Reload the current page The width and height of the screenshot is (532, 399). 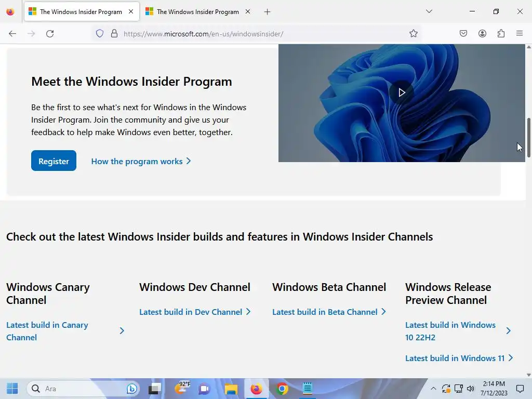pyautogui.click(x=50, y=34)
